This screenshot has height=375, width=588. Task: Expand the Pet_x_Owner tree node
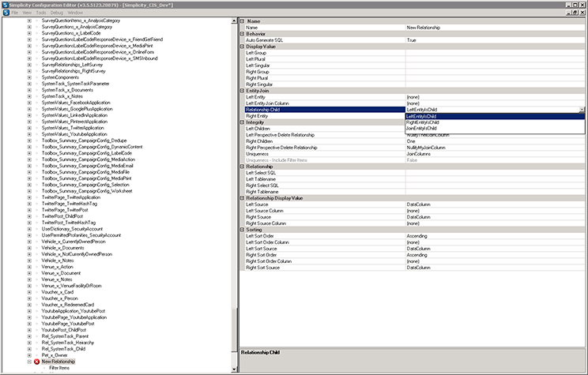[29, 355]
